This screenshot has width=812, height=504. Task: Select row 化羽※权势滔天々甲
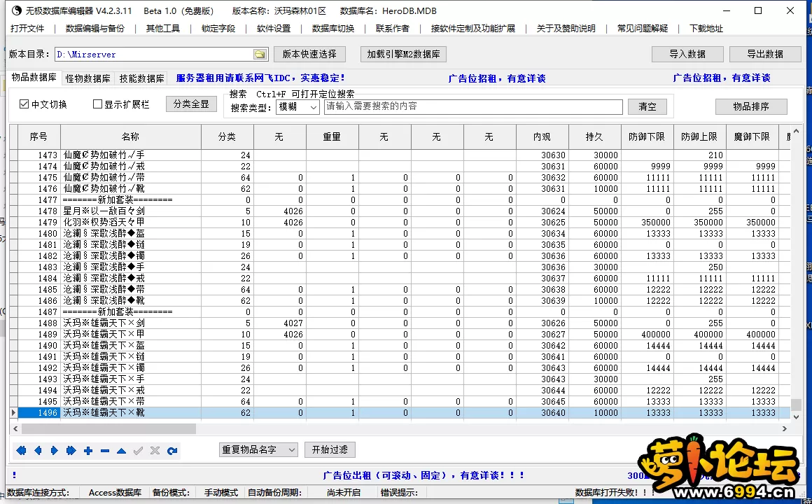[400, 222]
